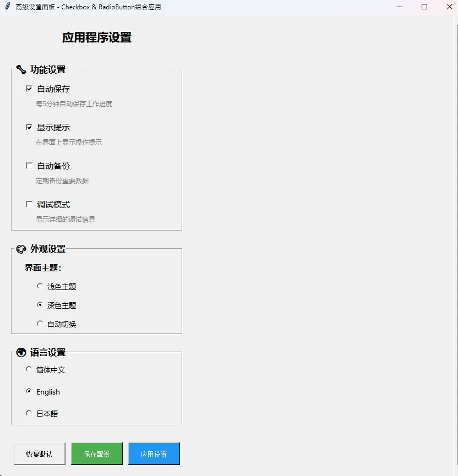Click the wrench icon beside 功能设置
The height and width of the screenshot is (476, 458).
click(x=21, y=69)
